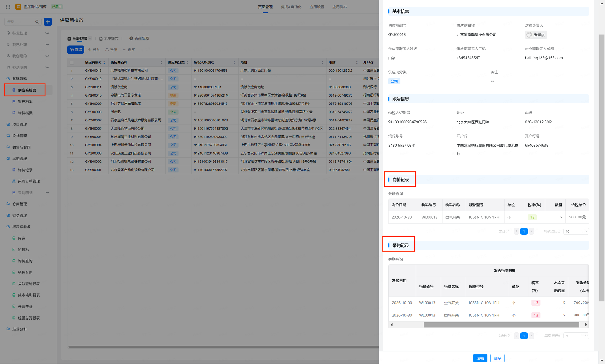Image resolution: width=605 pixels, height=364 pixels.
Task: Expand the 待我处理 section
Action: click(47, 33)
